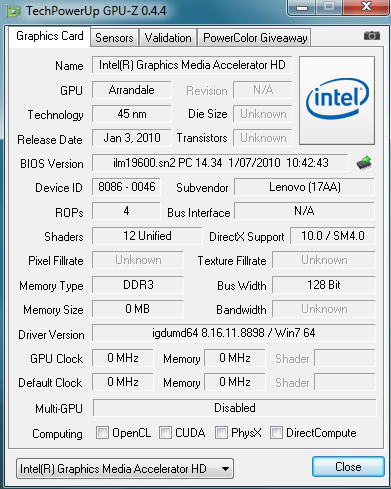Click the Texture Fillrate Unknown field
Viewport: 391px width, 489px height.
click(x=324, y=260)
